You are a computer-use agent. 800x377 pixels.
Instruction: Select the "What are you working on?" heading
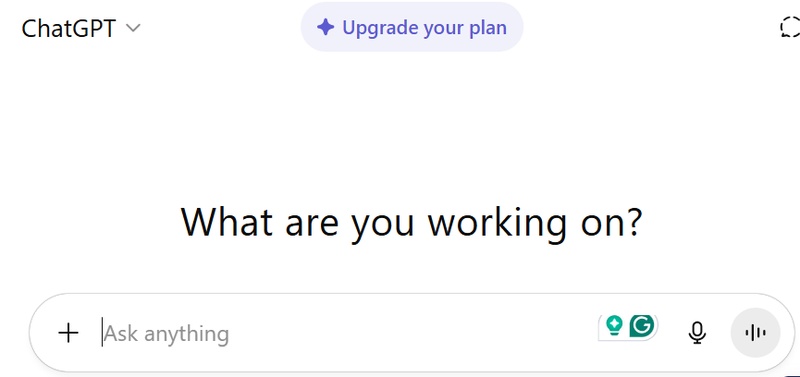(x=412, y=222)
